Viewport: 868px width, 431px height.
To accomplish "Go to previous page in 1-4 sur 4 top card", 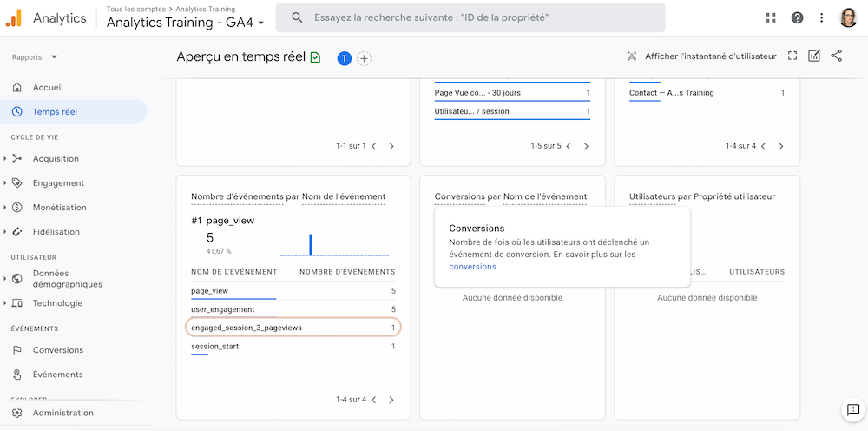I will pos(763,146).
